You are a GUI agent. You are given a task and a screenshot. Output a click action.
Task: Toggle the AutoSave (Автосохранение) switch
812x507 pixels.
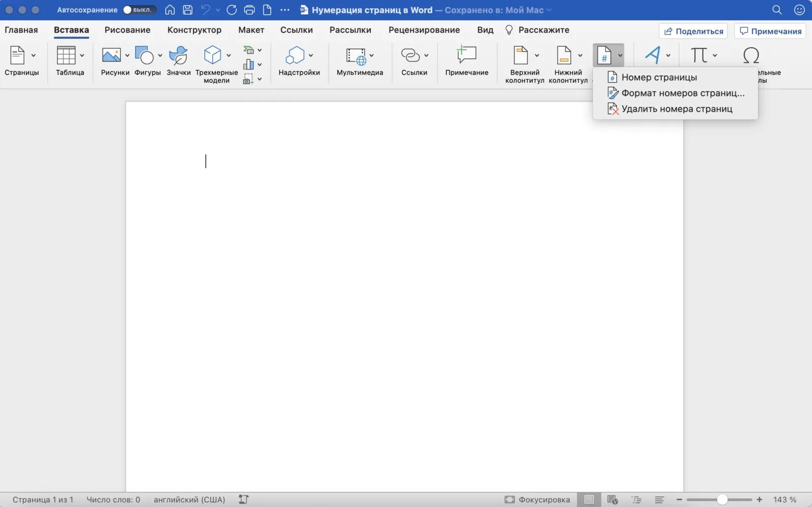click(x=139, y=10)
